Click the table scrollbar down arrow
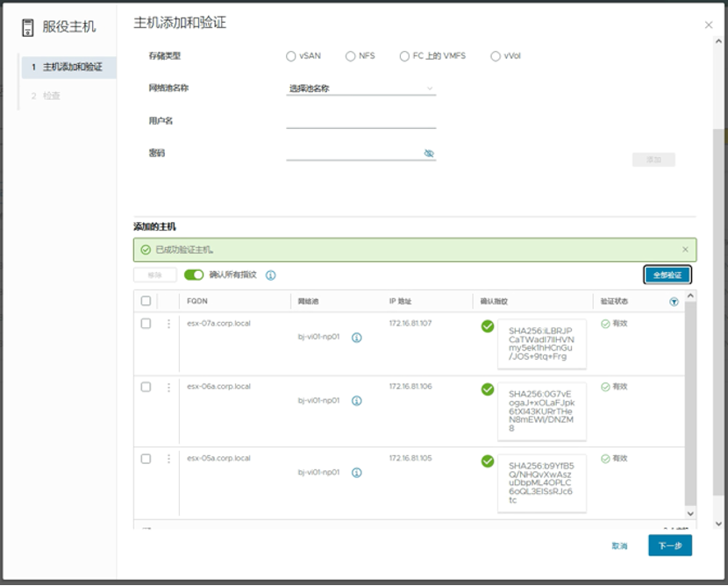The image size is (728, 586). pyautogui.click(x=690, y=513)
